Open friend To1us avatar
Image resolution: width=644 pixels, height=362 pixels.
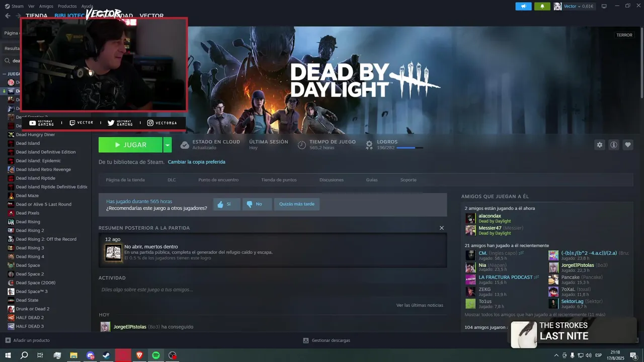pyautogui.click(x=470, y=304)
